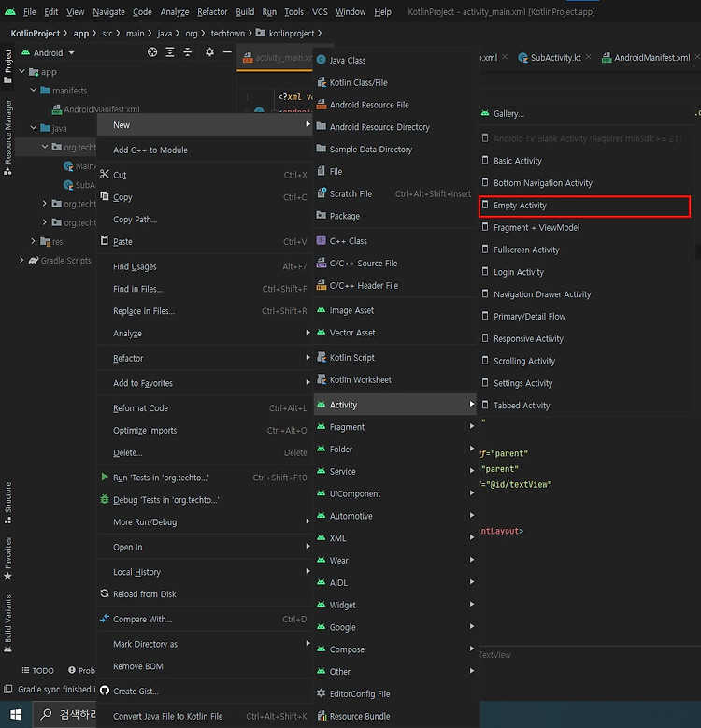The width and height of the screenshot is (701, 728).
Task: Open the TODO tool window
Action: pos(37,670)
